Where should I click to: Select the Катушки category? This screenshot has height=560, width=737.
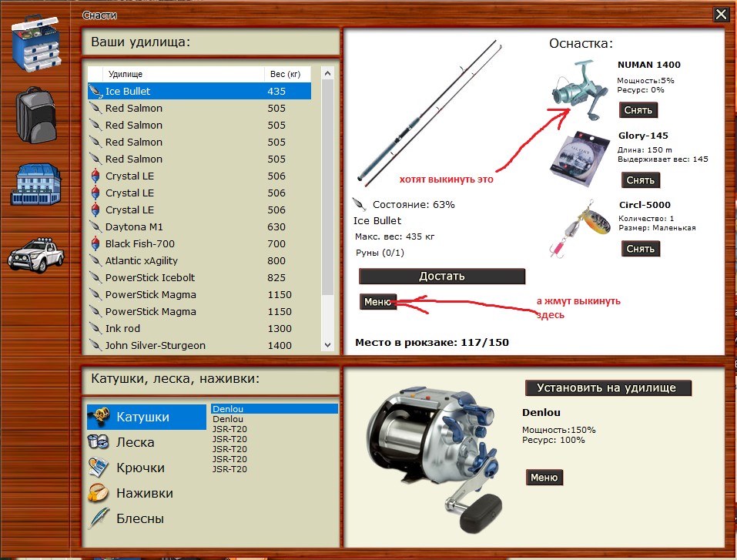pos(142,417)
